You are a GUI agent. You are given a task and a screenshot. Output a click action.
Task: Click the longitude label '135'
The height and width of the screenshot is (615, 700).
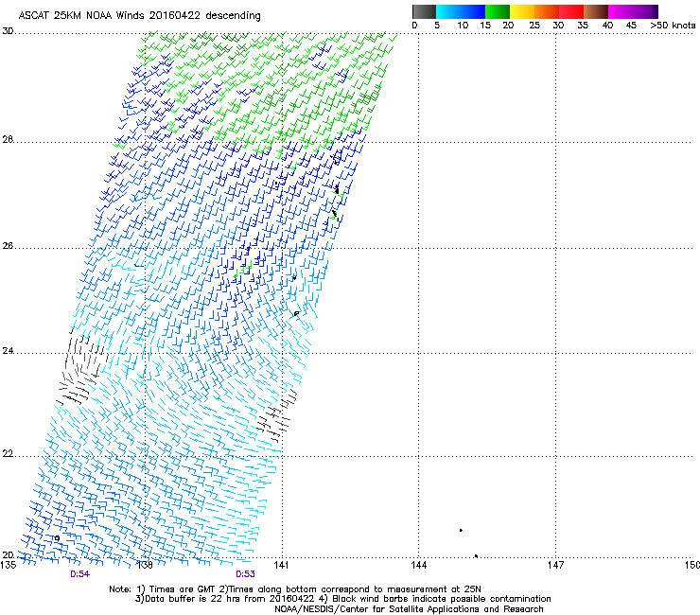9,565
